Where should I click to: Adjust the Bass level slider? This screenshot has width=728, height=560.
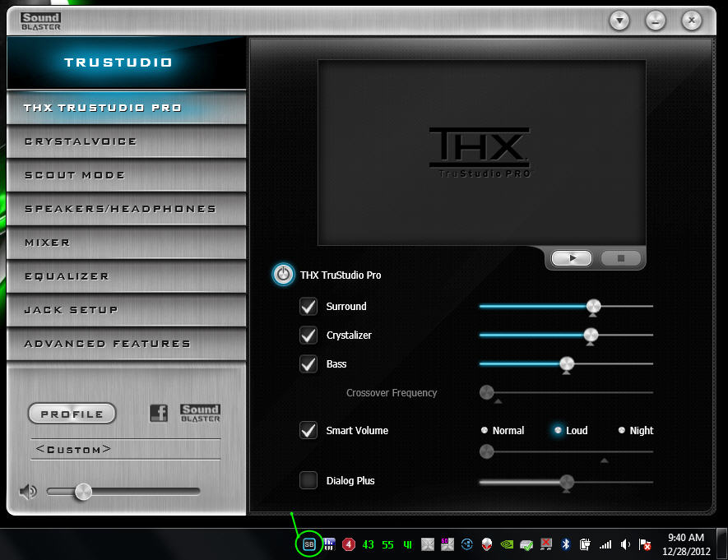[567, 363]
